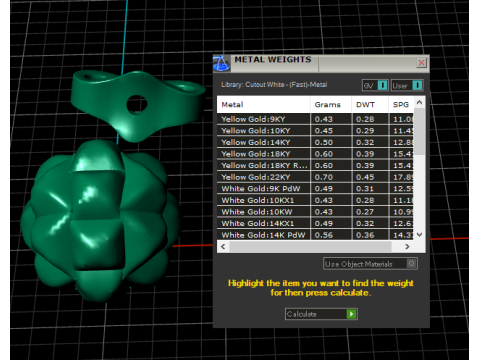Select the White Gold:10KX1 row
Viewport: 480px width, 360px height.
point(315,200)
